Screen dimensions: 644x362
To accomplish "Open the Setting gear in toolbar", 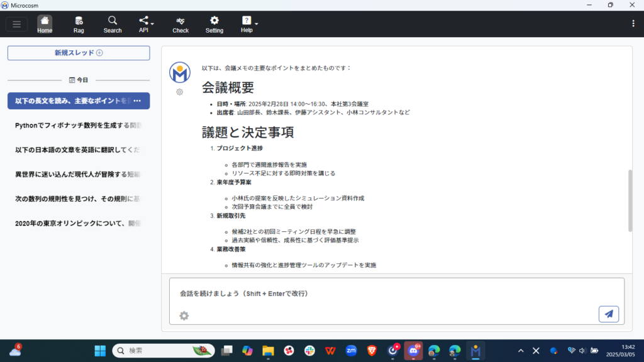I will (x=214, y=24).
